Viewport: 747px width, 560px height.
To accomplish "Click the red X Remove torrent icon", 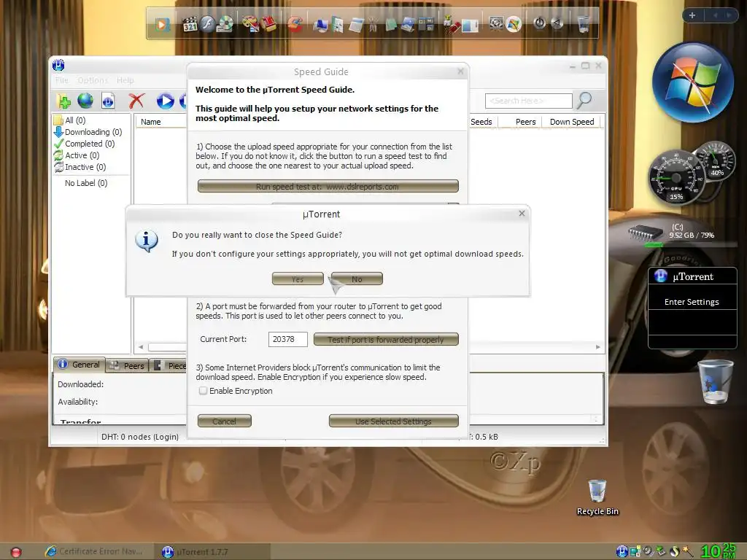I will [136, 101].
